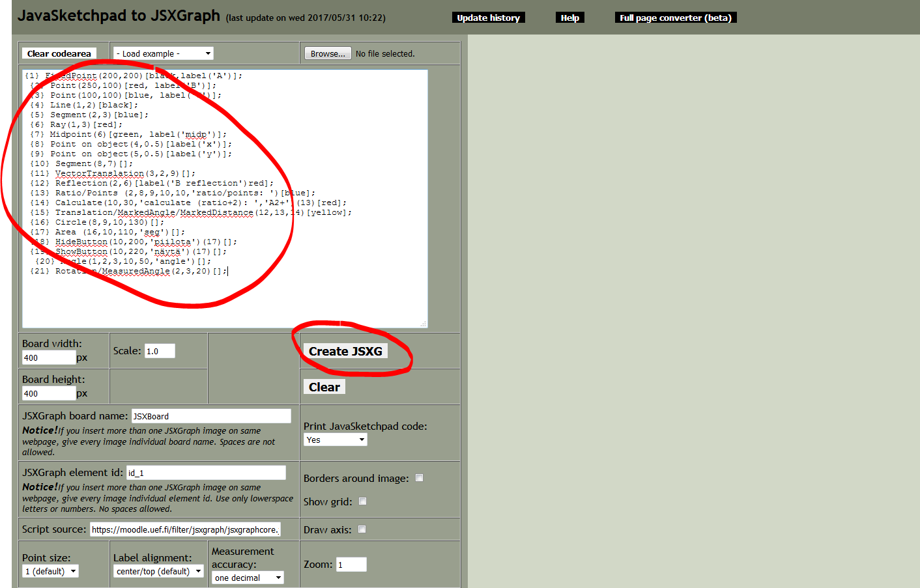The width and height of the screenshot is (920, 588).
Task: Expand the Load example dropdown
Action: [x=163, y=53]
